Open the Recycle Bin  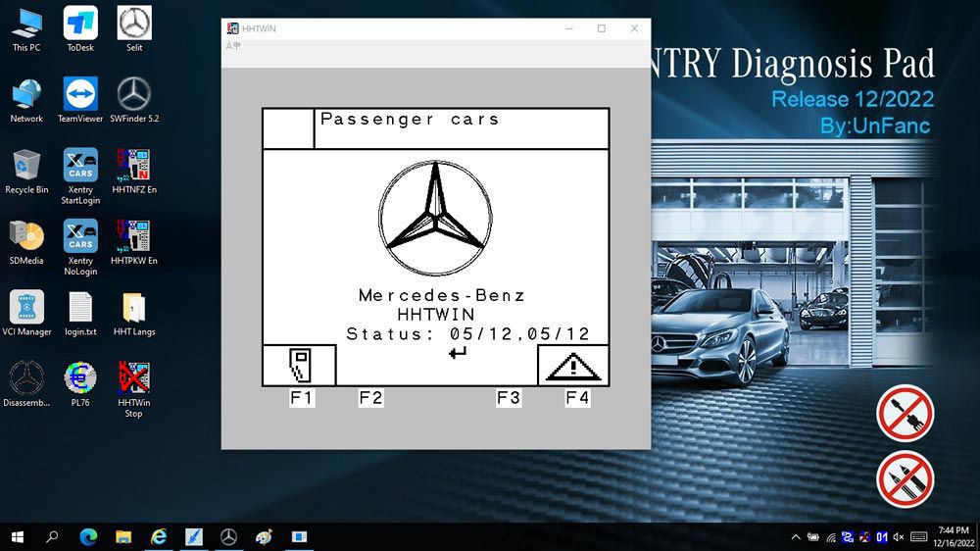26,172
